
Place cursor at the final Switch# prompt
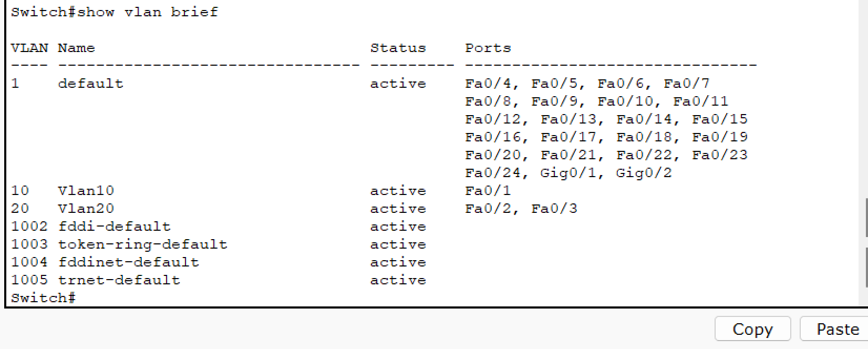click(x=43, y=298)
